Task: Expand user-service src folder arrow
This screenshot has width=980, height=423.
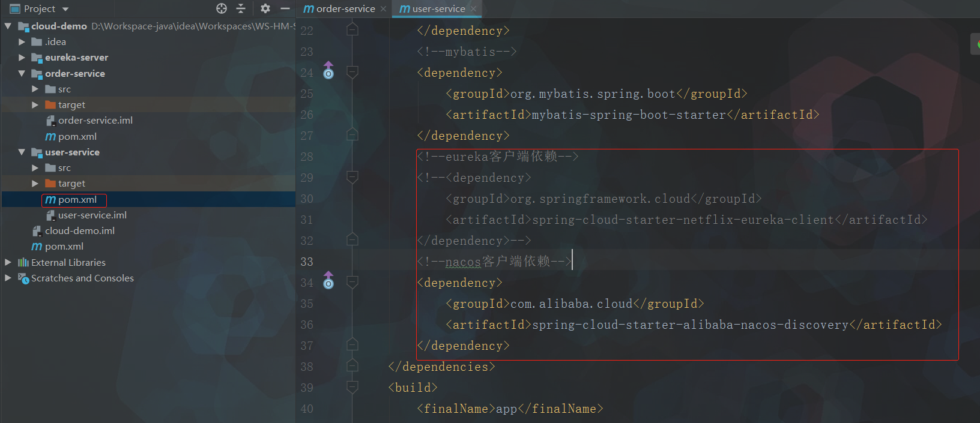Action: (35, 168)
